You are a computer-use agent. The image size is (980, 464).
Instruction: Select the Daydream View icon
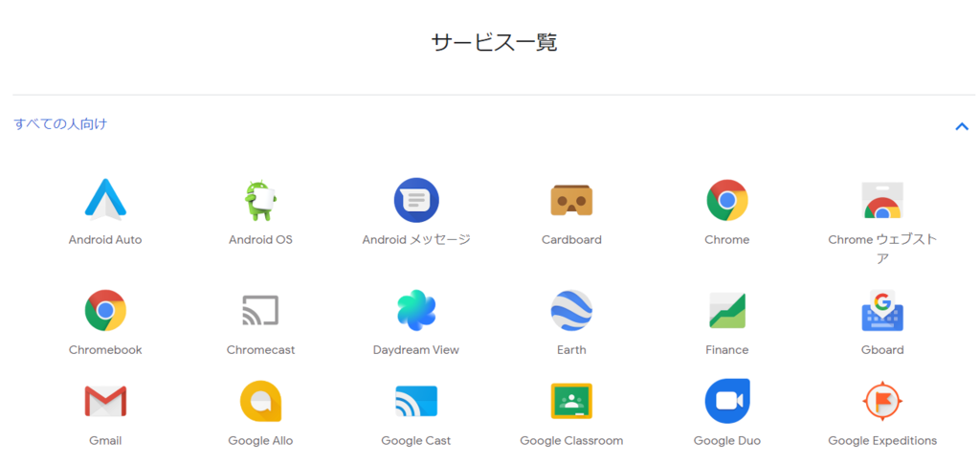coord(416,310)
